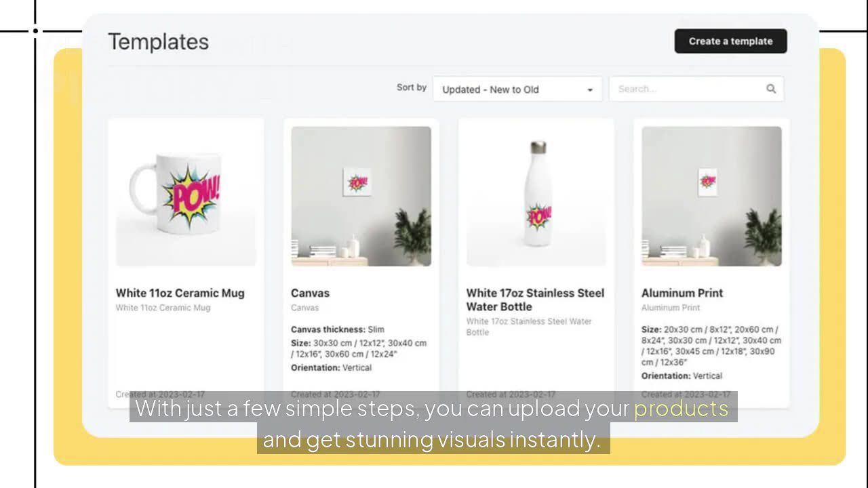Click the White 17oz Stainless Steel Water Bottle title
The width and height of the screenshot is (868, 488).
tap(535, 300)
